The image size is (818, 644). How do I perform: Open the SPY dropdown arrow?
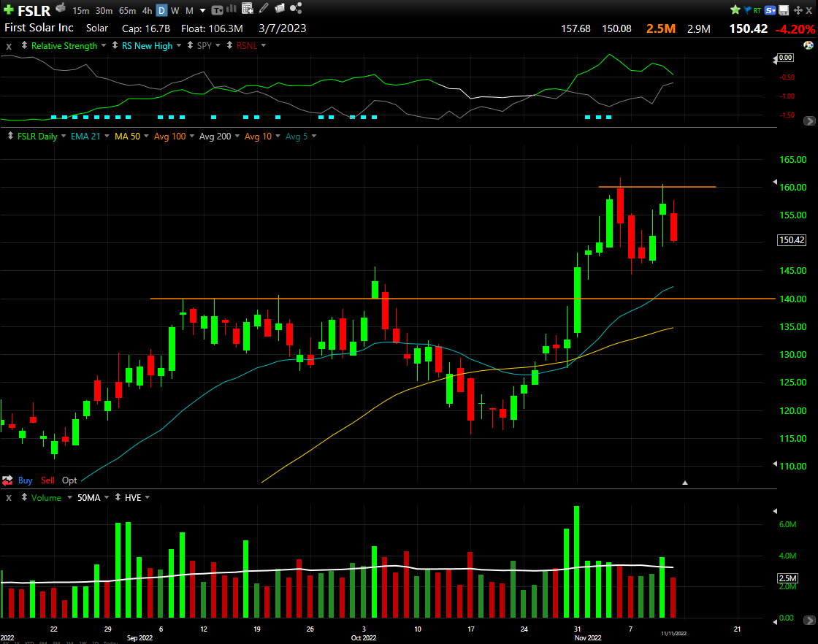218,46
